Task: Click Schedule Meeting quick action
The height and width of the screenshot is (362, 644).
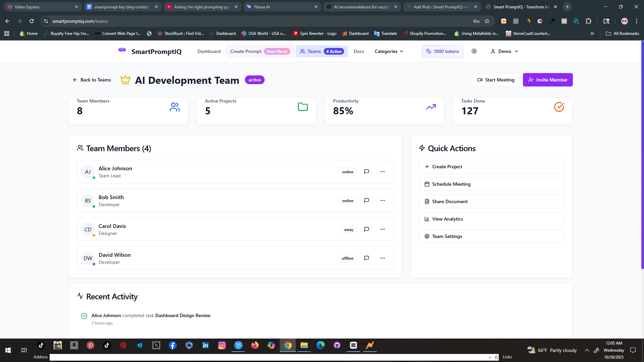Action: point(491,184)
